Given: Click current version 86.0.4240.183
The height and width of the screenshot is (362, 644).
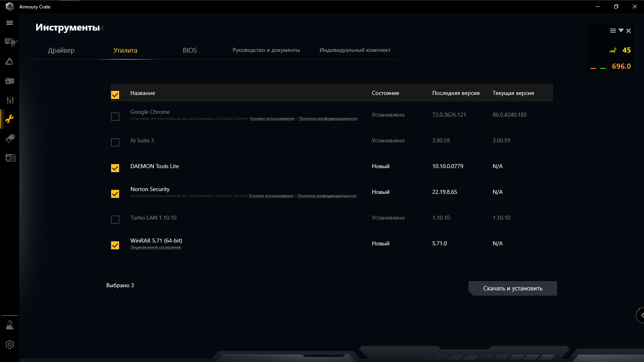Looking at the screenshot, I should click(510, 115).
